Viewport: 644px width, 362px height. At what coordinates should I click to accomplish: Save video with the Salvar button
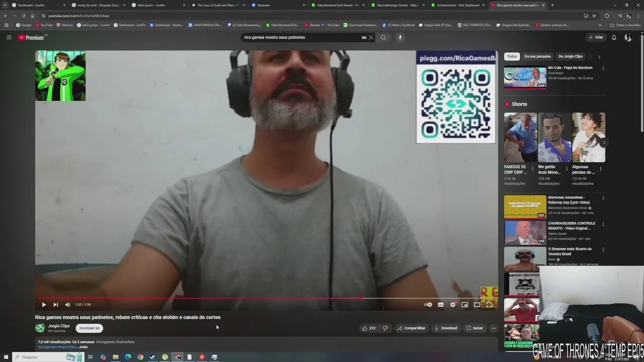click(474, 328)
